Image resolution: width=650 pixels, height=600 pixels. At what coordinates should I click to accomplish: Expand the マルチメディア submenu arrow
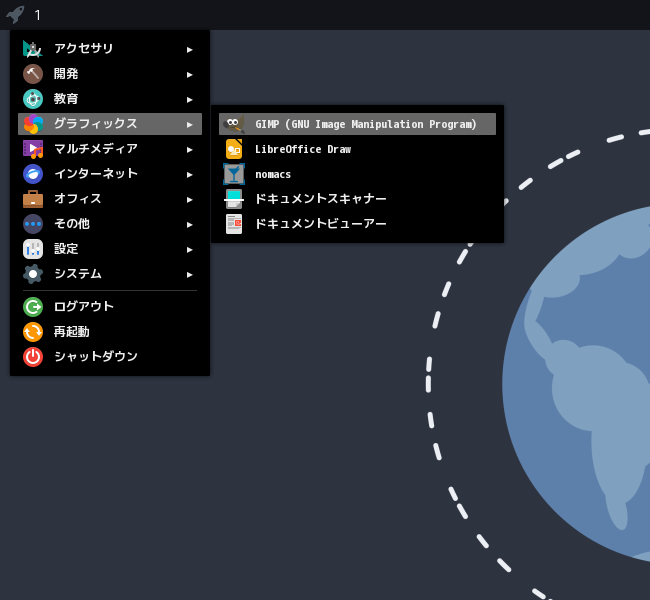click(x=189, y=150)
